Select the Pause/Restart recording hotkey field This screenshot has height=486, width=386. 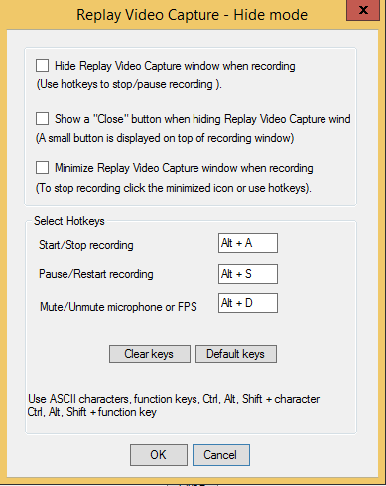[x=248, y=274]
